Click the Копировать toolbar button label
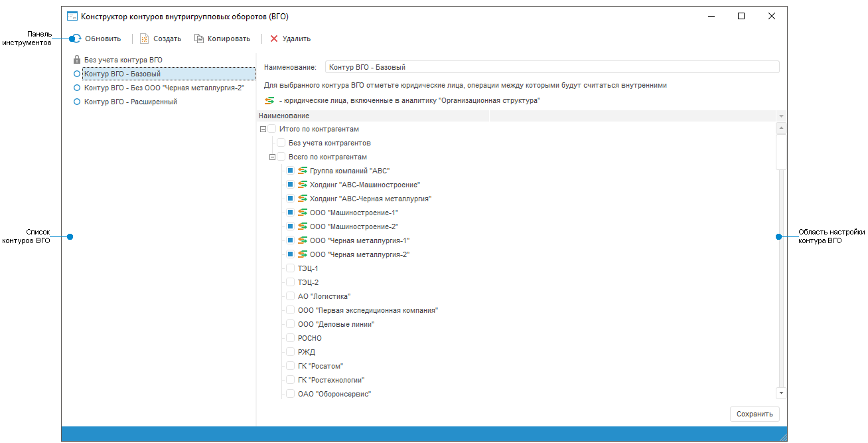Viewport: 868px width, 443px height. 229,39
